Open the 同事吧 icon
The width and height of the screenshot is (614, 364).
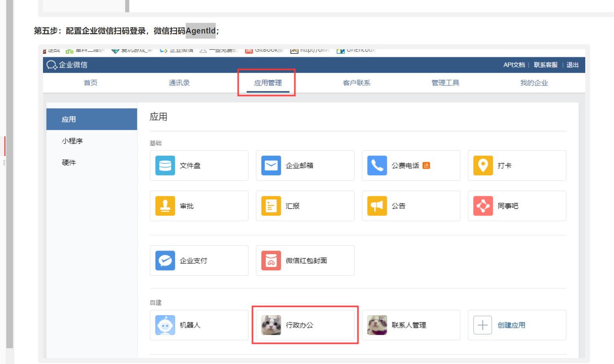[x=483, y=206]
